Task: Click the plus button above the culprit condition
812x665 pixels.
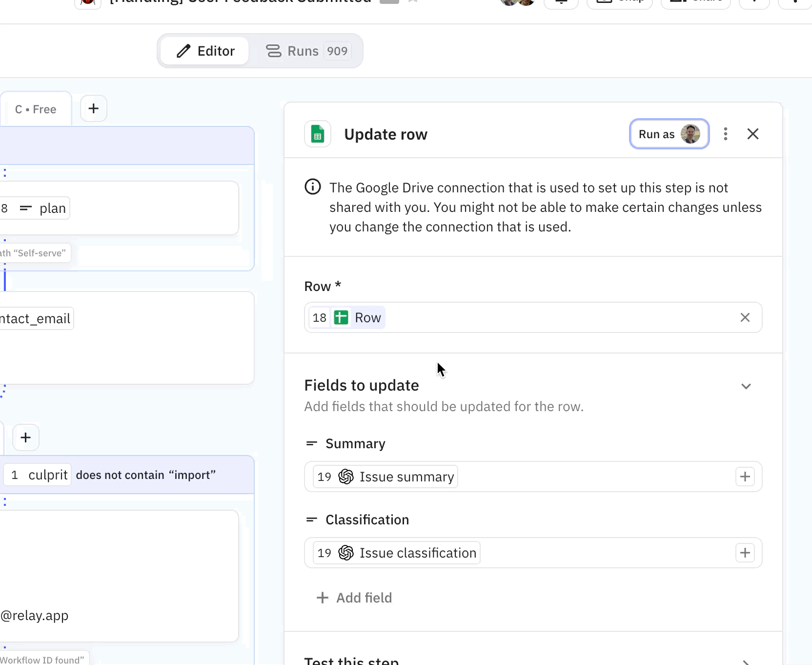Action: point(26,437)
